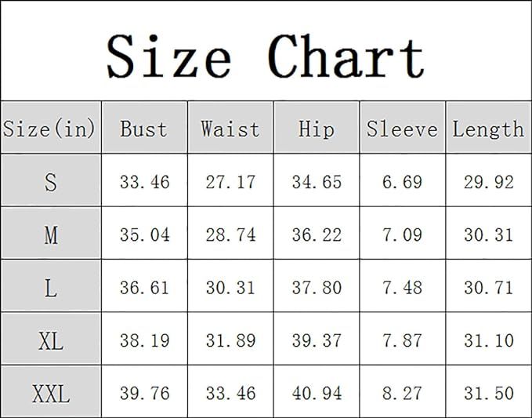Click the S size row label
Image resolution: width=532 pixels, height=418 pixels.
[x=51, y=180]
